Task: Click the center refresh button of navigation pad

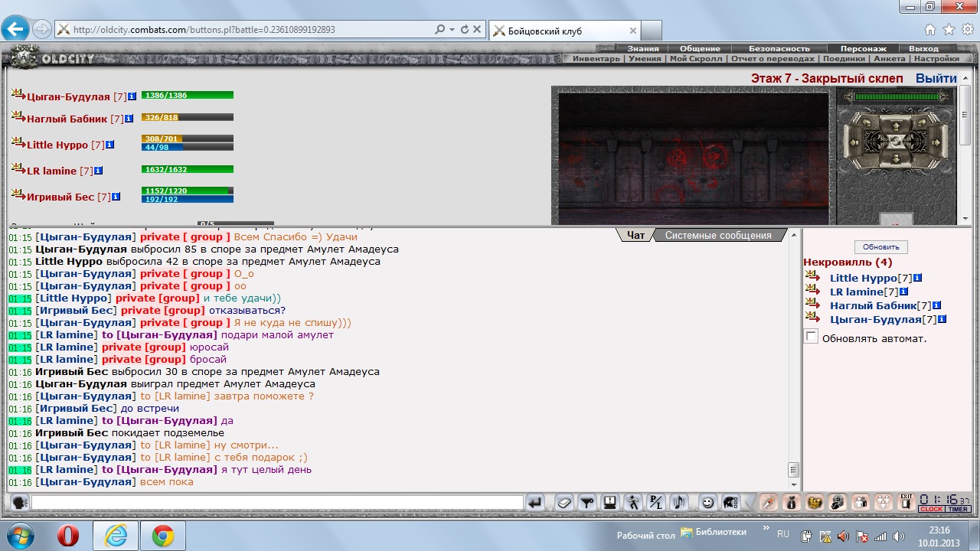Action: pos(896,142)
